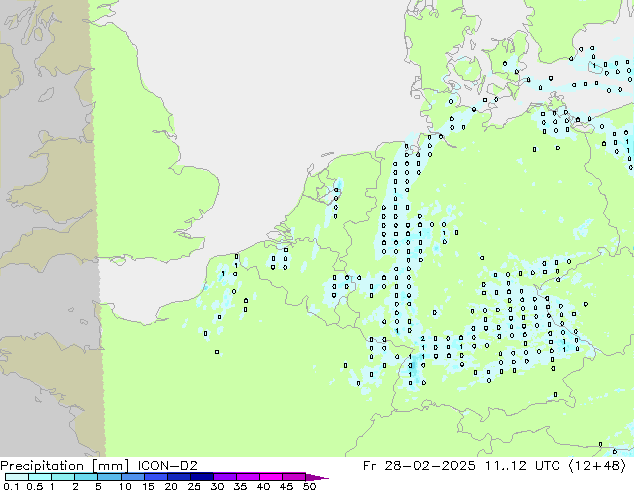Click the '11..12 UTC' time label

point(522,465)
